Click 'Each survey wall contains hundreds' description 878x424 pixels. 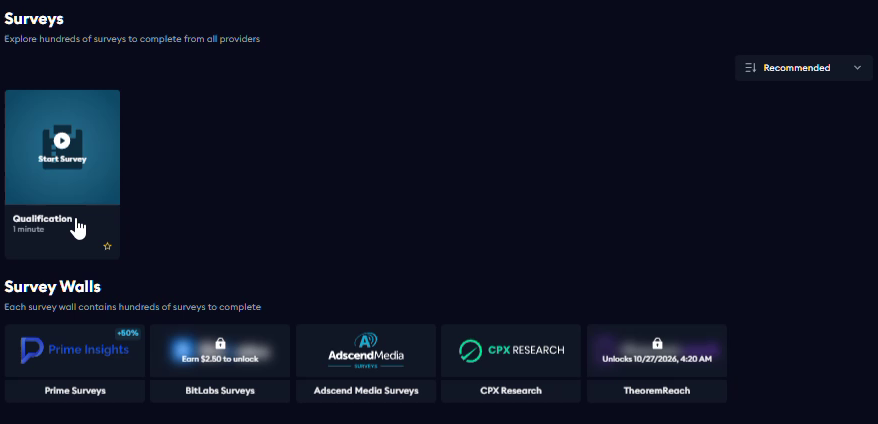tap(133, 307)
